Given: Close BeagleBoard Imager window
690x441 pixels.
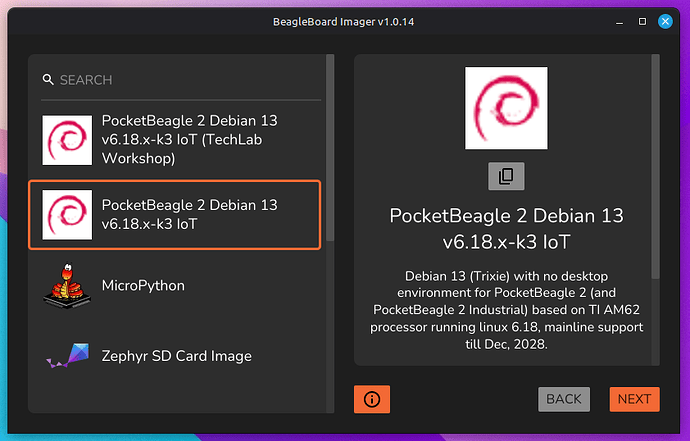Looking at the screenshot, I should tap(665, 22).
